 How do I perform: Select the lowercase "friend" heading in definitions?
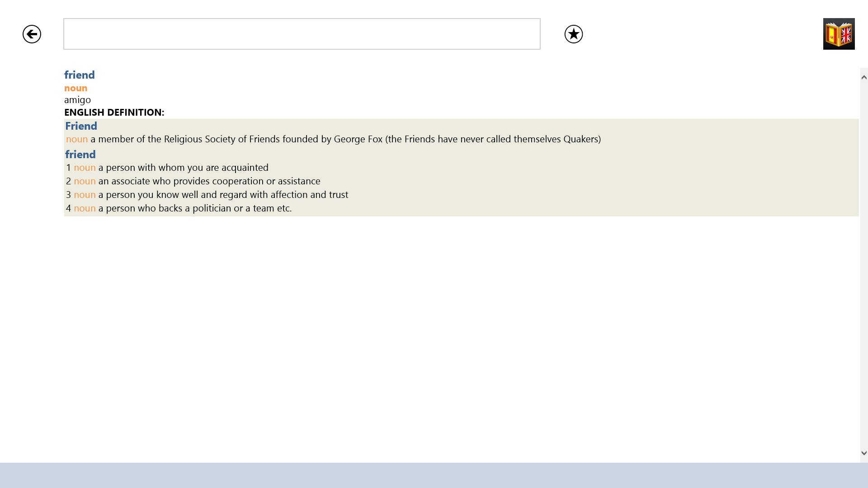coord(80,155)
